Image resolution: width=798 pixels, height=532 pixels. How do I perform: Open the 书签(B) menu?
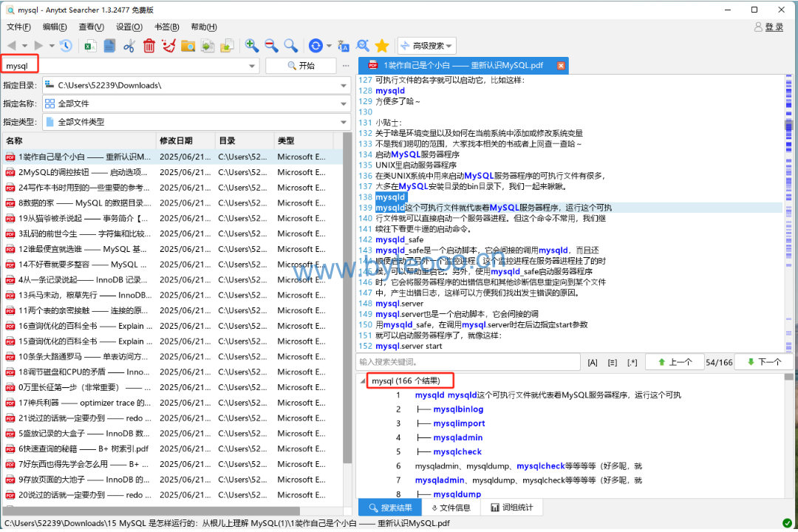click(x=166, y=27)
